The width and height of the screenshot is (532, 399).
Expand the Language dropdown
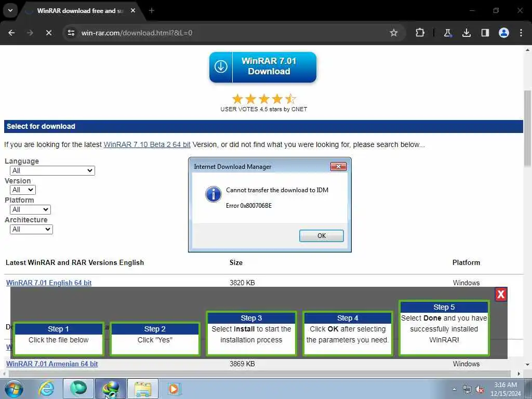pyautogui.click(x=52, y=170)
